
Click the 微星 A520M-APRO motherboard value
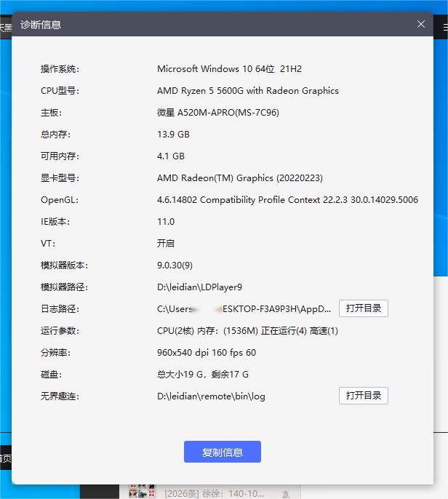217,113
